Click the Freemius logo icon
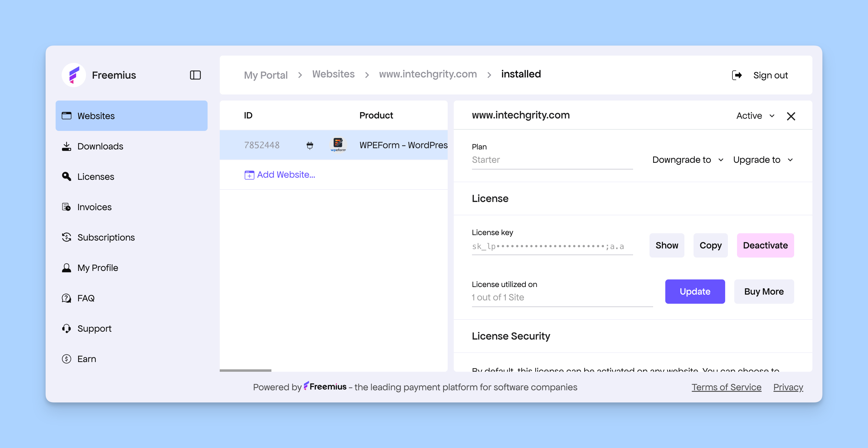 pos(74,75)
